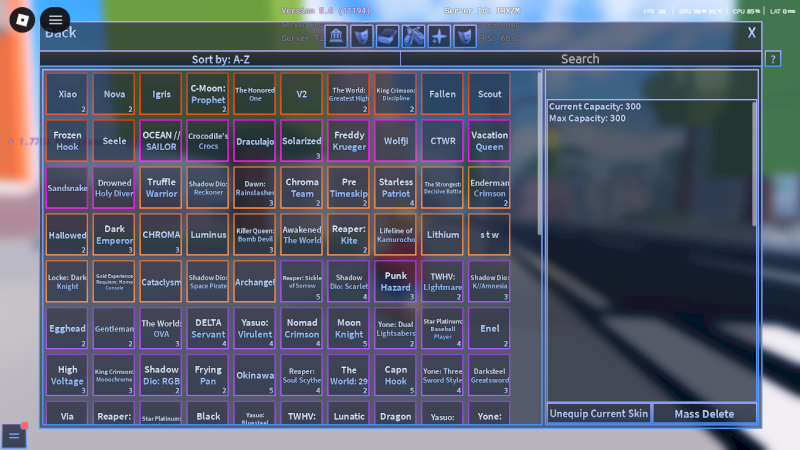Select the crossed tools crafting icon
This screenshot has height=450, width=800.
(x=413, y=37)
